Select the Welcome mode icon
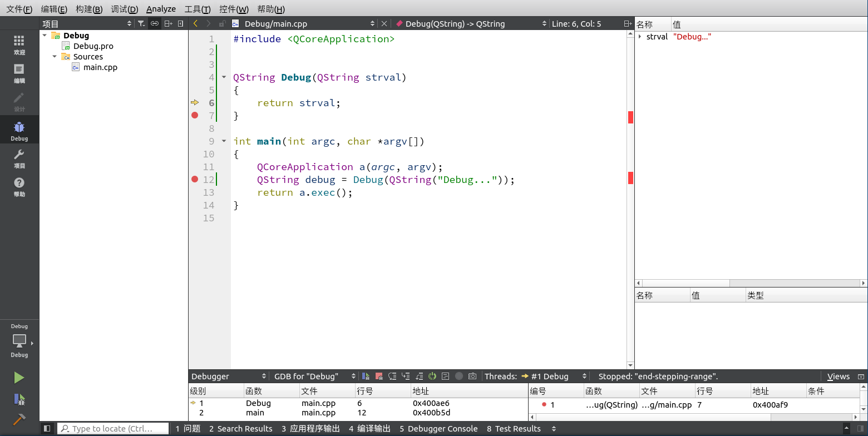This screenshot has width=868, height=436. click(19, 44)
